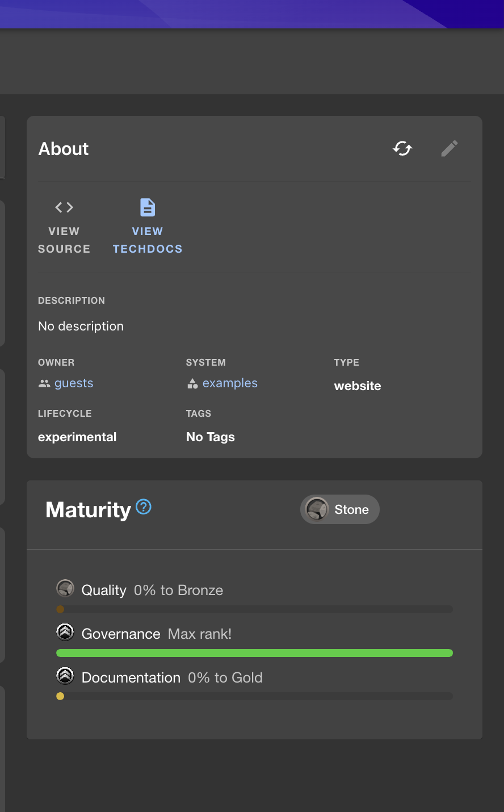Collapse the Maturity card section
This screenshot has height=812, width=504.
point(88,509)
